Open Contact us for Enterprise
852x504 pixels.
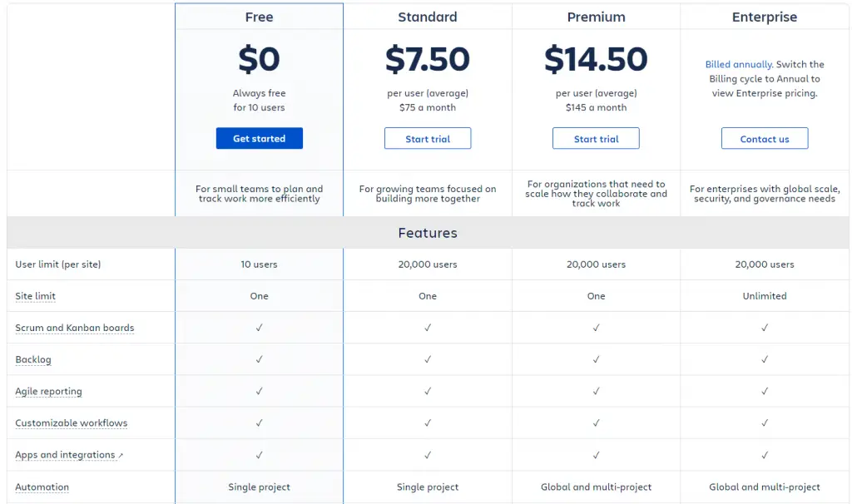coord(765,139)
